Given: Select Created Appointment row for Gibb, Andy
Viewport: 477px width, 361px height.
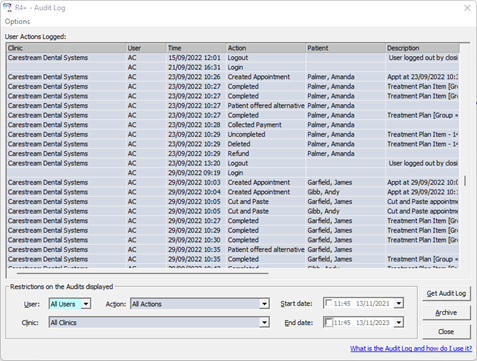Looking at the screenshot, I should 233,192.
